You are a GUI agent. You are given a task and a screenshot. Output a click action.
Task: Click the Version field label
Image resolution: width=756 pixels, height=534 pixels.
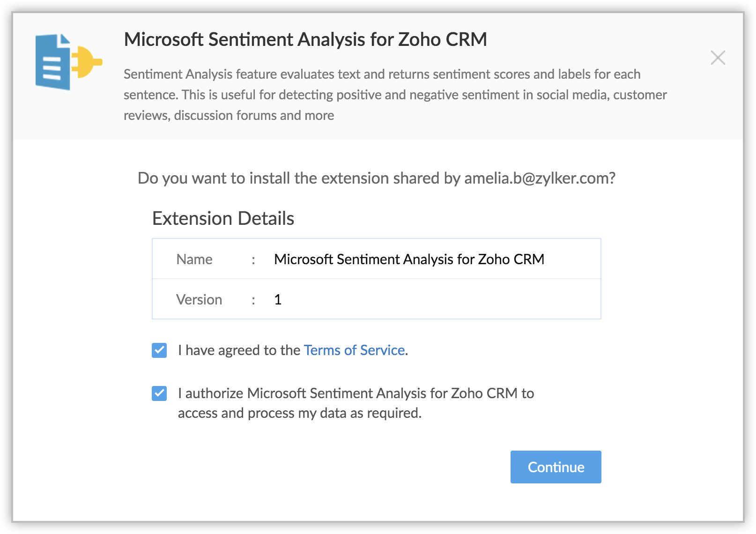[x=199, y=300]
